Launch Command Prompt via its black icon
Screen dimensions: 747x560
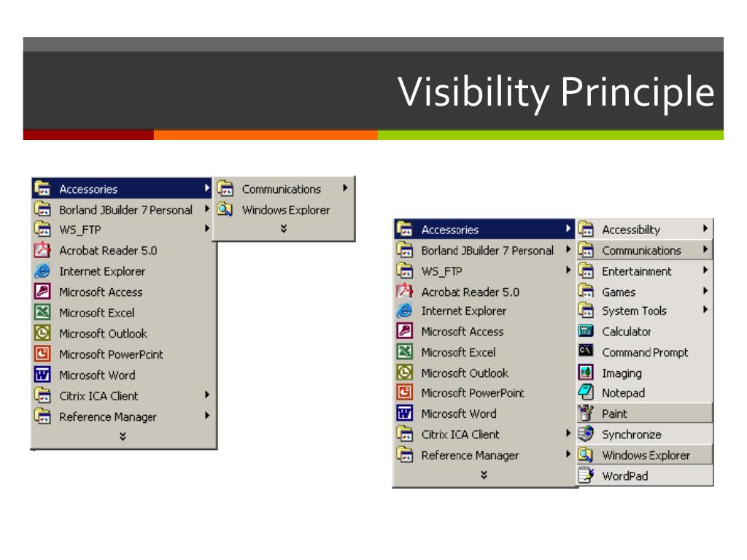click(586, 351)
